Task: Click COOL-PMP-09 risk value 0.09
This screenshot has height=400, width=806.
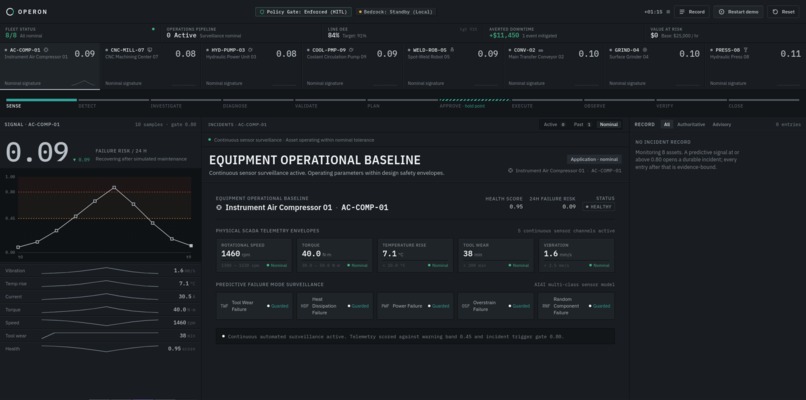Action: point(387,53)
